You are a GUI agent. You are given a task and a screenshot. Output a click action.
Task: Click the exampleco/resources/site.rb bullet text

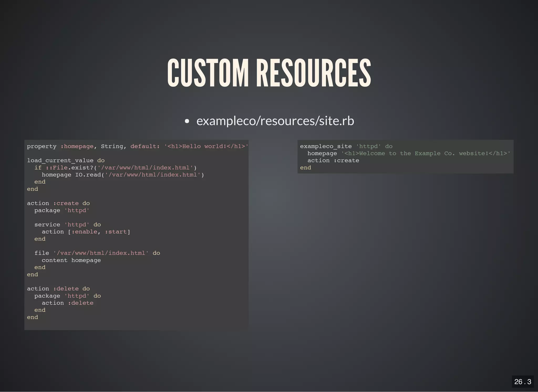(275, 121)
